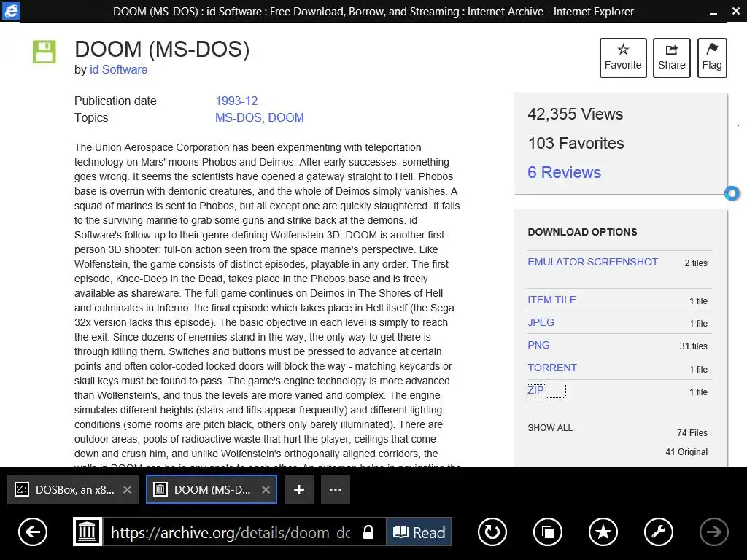Click the Favorite star button
Image resolution: width=747 pixels, height=560 pixels.
coord(623,58)
